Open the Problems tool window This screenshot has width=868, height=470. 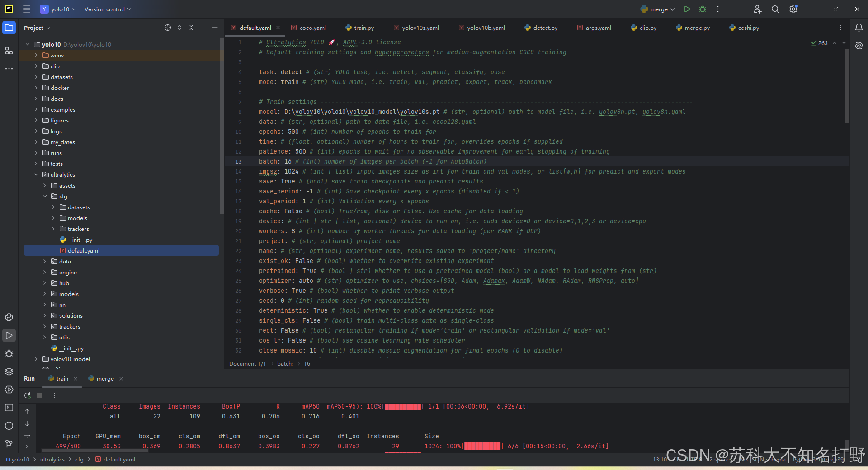(9, 426)
